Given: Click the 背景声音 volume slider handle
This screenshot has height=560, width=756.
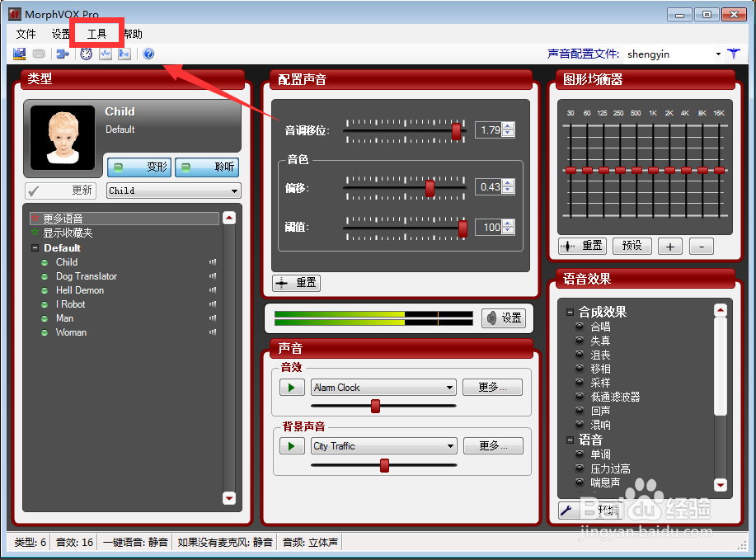Looking at the screenshot, I should (384, 465).
